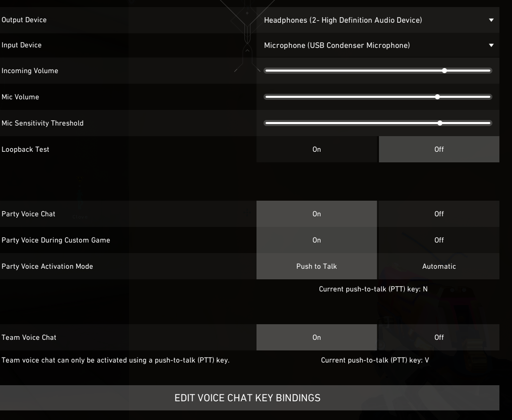Click Edit Voice Chat Key Bindings button
This screenshot has width=512, height=420.
247,398
